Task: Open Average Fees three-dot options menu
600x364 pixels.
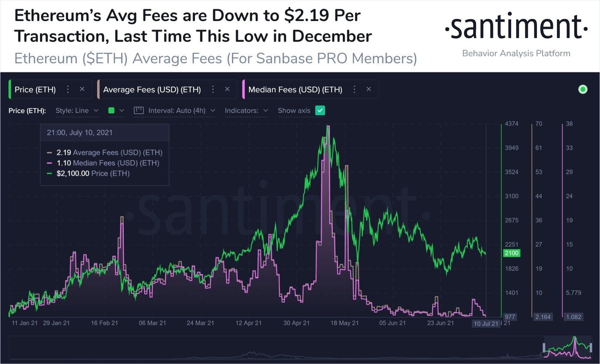Action: point(213,89)
